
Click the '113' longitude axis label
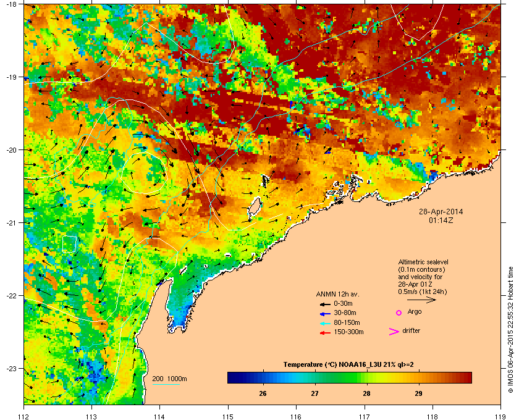[x=91, y=416]
